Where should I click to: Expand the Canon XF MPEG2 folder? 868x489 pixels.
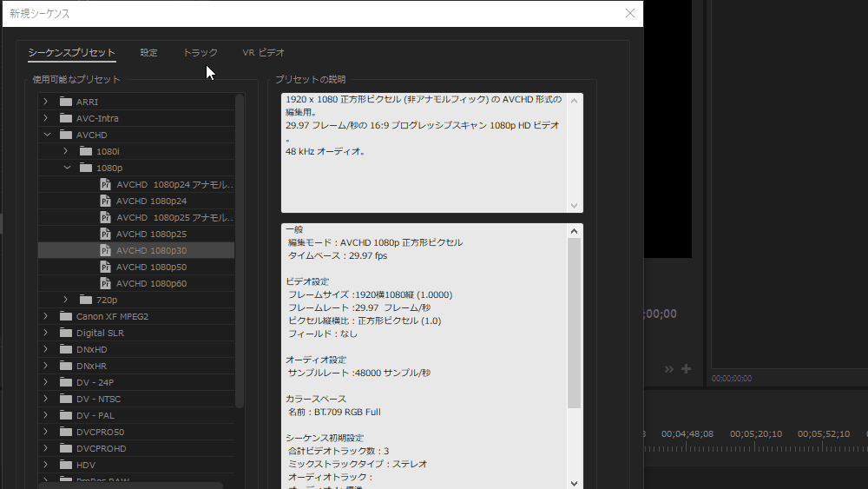(x=46, y=316)
